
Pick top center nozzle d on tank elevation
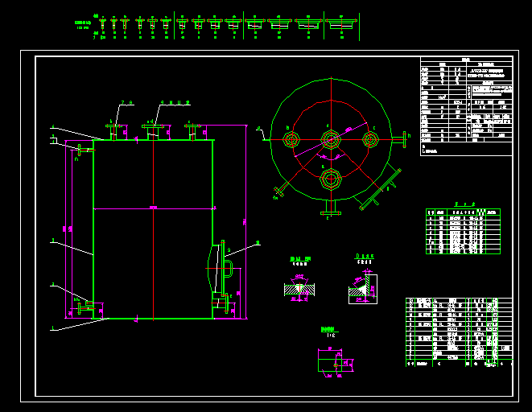[153, 132]
